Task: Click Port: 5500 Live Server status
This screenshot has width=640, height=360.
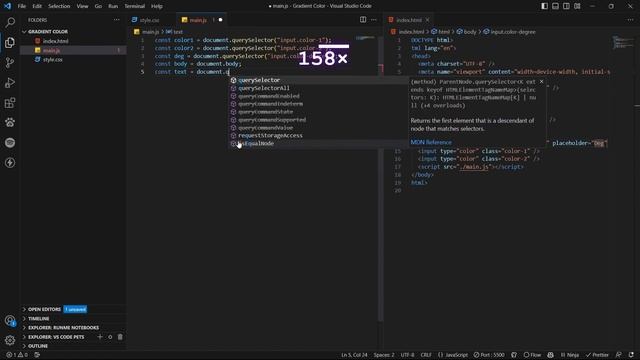Action: [x=489, y=355]
